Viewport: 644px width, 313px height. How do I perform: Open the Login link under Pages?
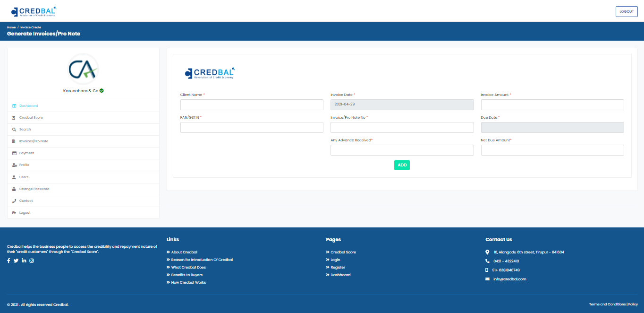click(x=335, y=260)
